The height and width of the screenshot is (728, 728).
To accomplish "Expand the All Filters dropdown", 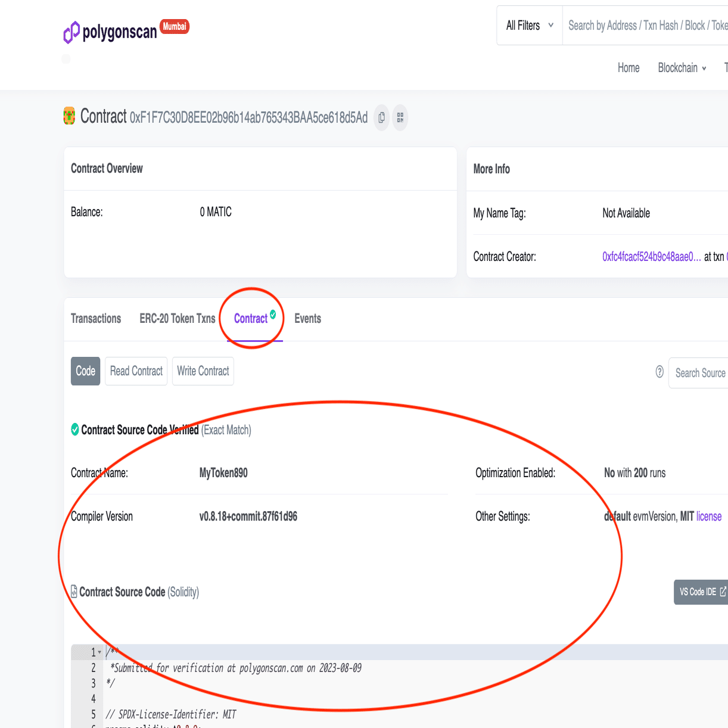I will click(530, 26).
